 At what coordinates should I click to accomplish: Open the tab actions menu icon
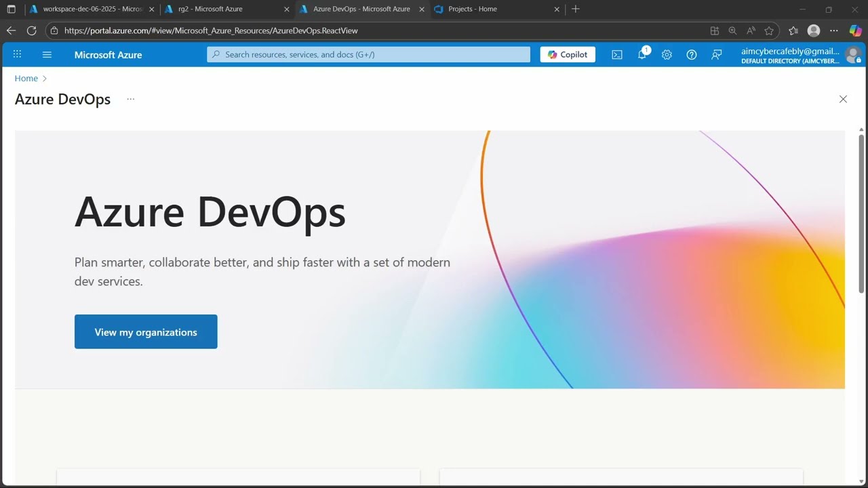(x=11, y=9)
